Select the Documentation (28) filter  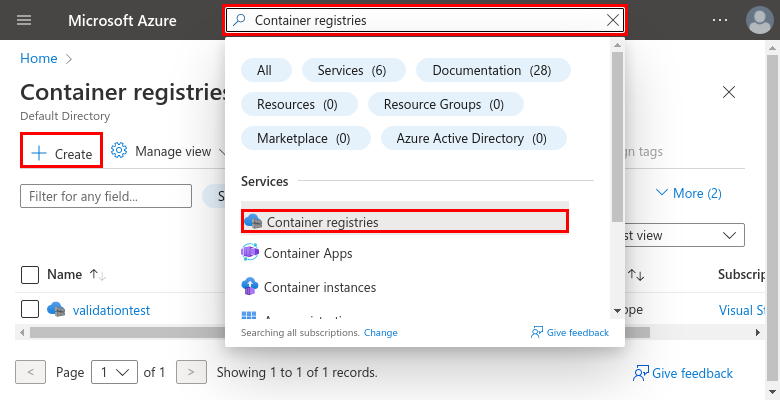[x=493, y=70]
